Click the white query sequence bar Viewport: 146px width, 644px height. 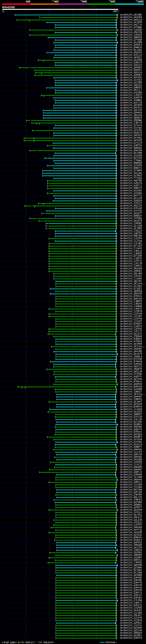coord(60,9)
